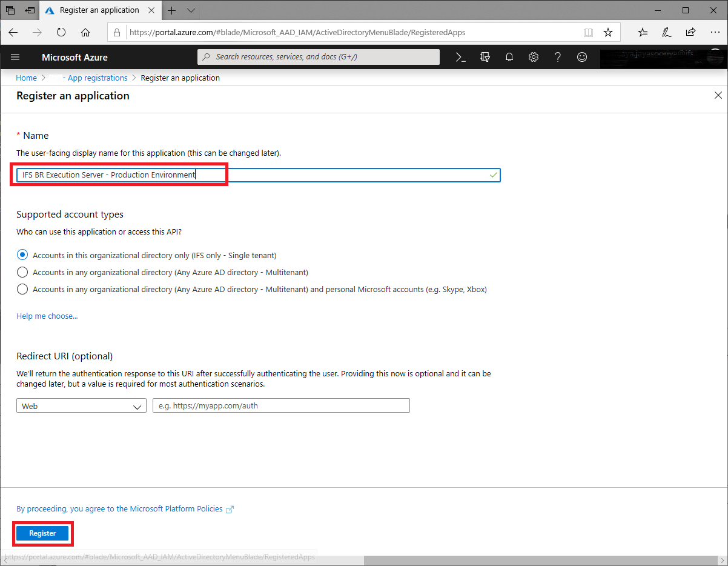
Task: Click the feedback smiley icon
Action: click(x=582, y=57)
